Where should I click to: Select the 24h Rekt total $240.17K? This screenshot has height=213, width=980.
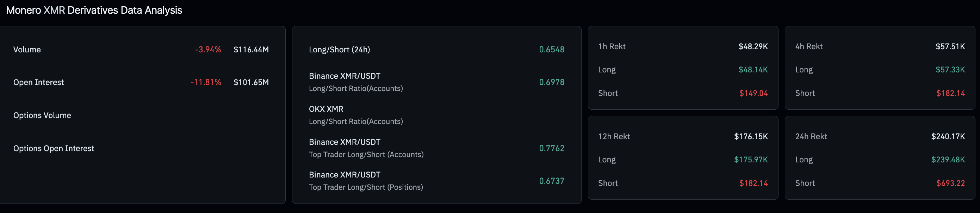pyautogui.click(x=948, y=137)
